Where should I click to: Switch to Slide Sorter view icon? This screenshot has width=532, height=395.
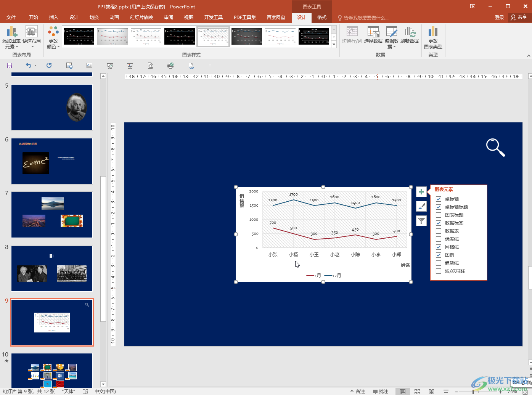[417, 392]
